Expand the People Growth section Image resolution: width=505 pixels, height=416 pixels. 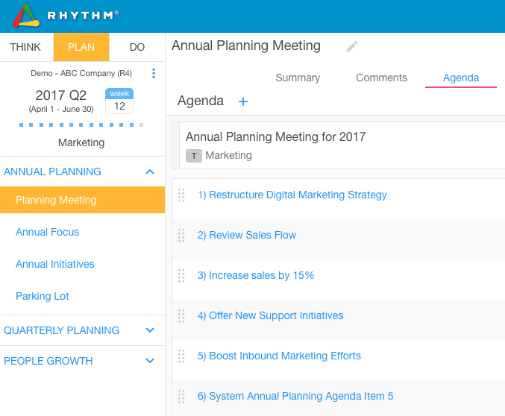[x=150, y=361]
